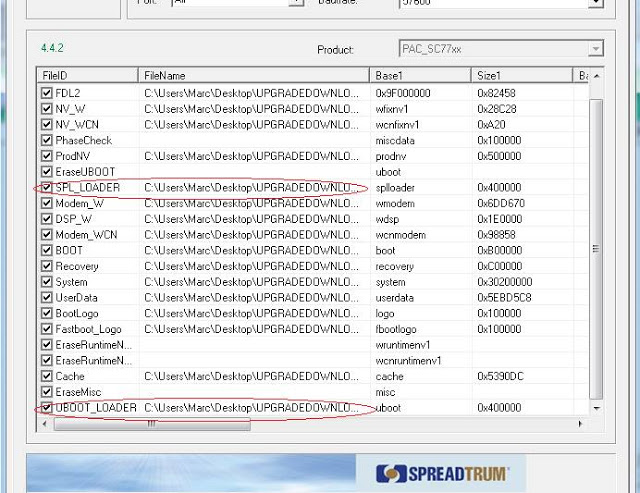
Task: Click the 4.4.2 version label
Action: click(x=52, y=48)
